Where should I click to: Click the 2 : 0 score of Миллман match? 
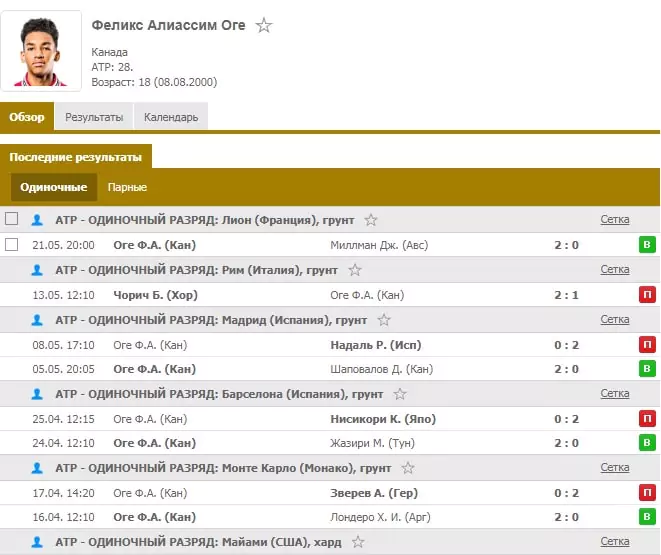click(567, 245)
